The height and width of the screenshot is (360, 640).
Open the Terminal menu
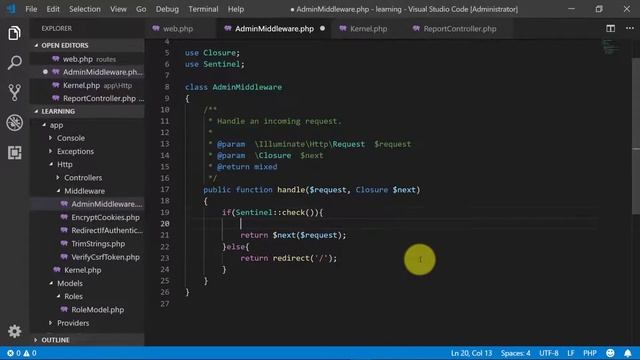[x=203, y=9]
